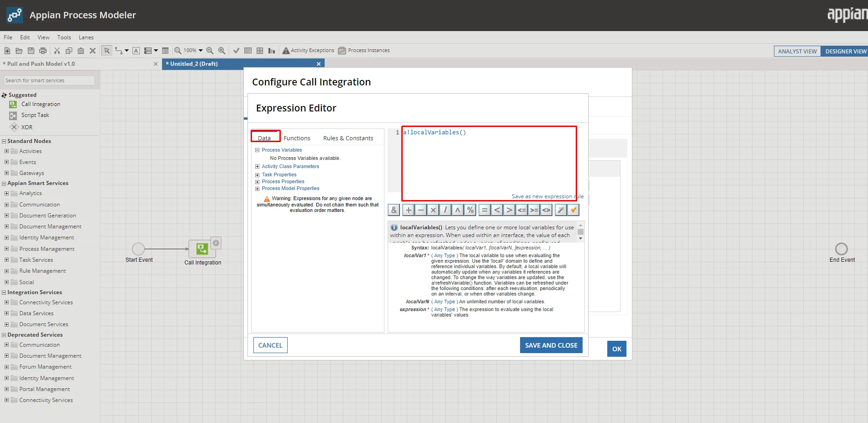The height and width of the screenshot is (423, 868).
Task: Click the magic wand format expression icon
Action: [x=561, y=210]
